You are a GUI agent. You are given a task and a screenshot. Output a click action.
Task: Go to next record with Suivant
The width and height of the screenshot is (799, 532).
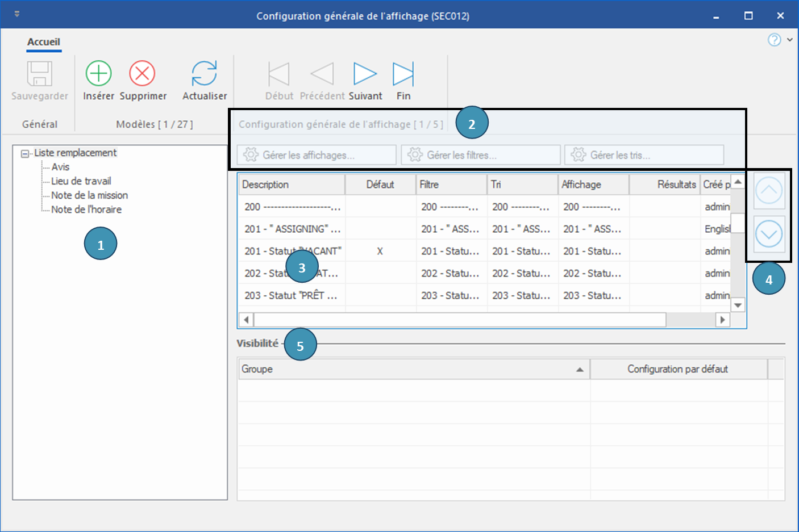click(x=365, y=74)
